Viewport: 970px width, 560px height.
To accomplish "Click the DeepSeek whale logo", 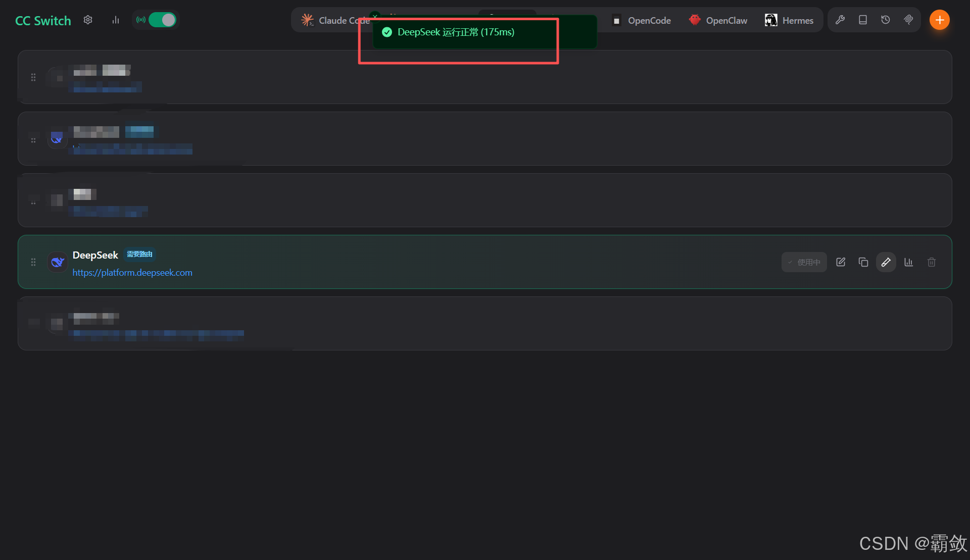I will pyautogui.click(x=58, y=262).
